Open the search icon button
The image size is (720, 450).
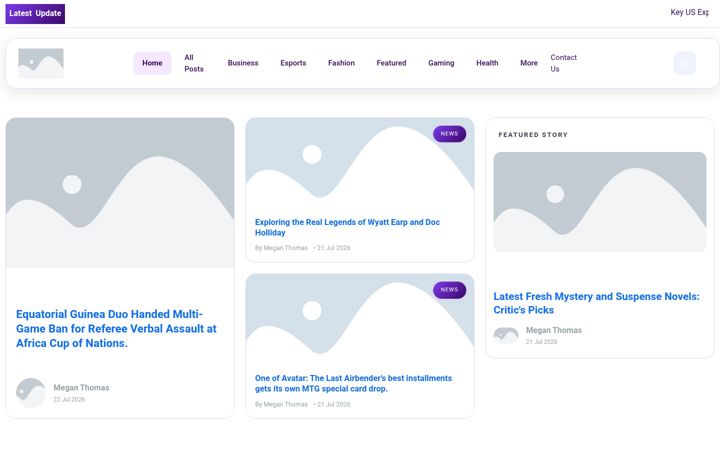point(685,63)
